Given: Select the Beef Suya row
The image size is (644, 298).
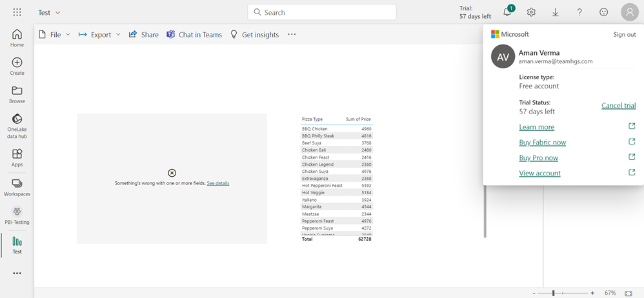Looking at the screenshot, I should (337, 143).
